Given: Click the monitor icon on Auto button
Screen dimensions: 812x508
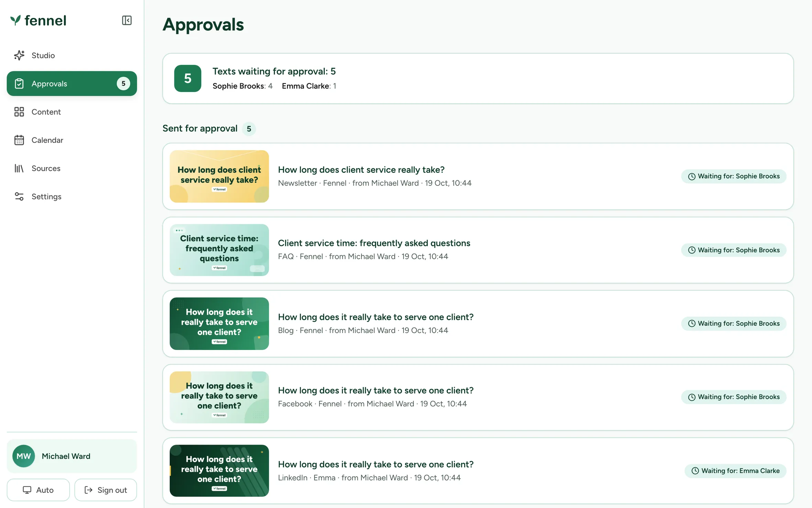Looking at the screenshot, I should click(27, 490).
